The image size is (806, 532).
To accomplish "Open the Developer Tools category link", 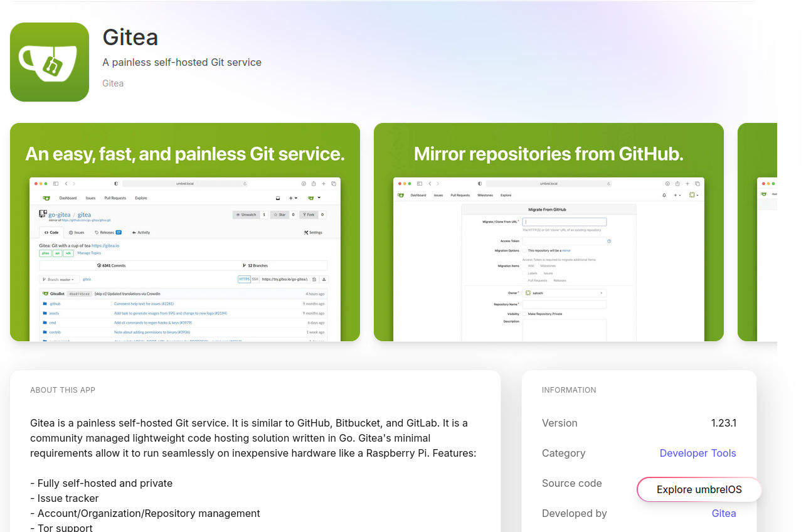I will [x=697, y=453].
